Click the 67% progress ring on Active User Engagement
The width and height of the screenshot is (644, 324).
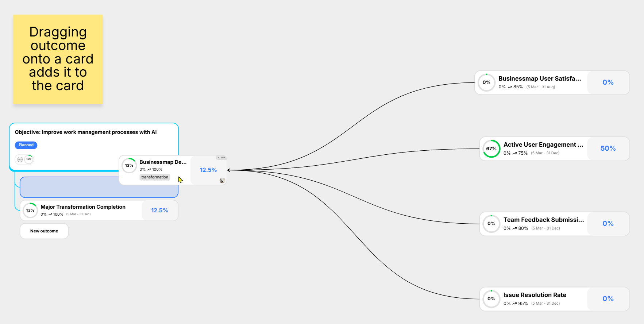point(491,149)
